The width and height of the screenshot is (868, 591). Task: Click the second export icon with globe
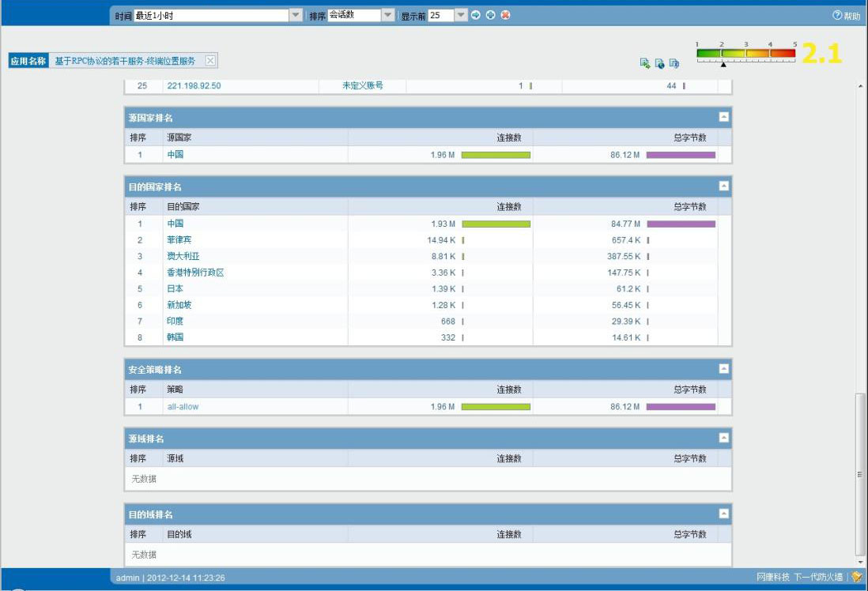tap(659, 63)
